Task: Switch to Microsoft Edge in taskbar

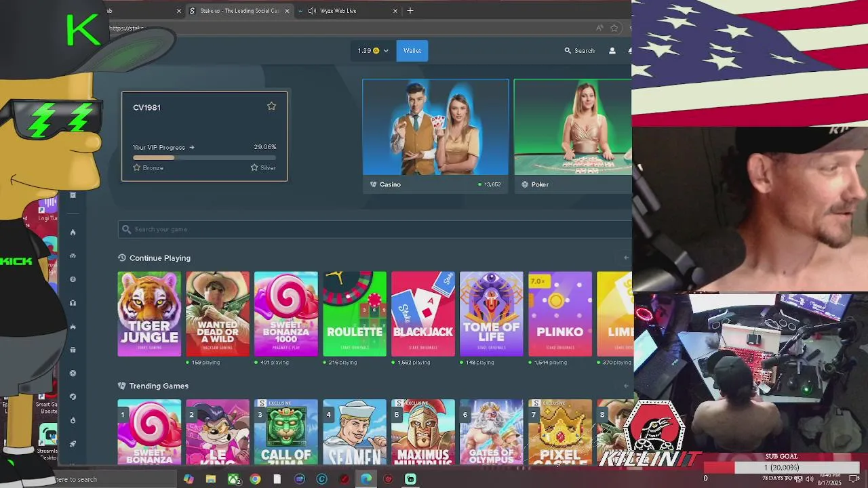Action: point(366,479)
